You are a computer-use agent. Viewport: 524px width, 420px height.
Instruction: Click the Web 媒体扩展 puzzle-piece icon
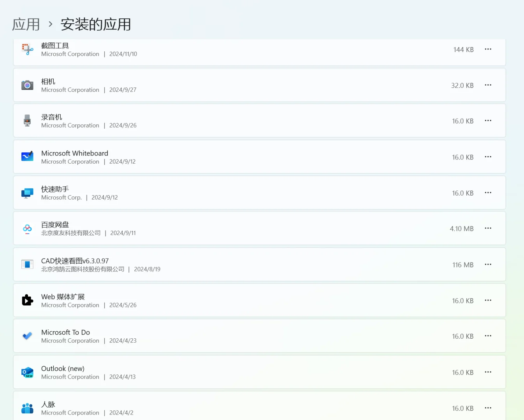point(27,300)
